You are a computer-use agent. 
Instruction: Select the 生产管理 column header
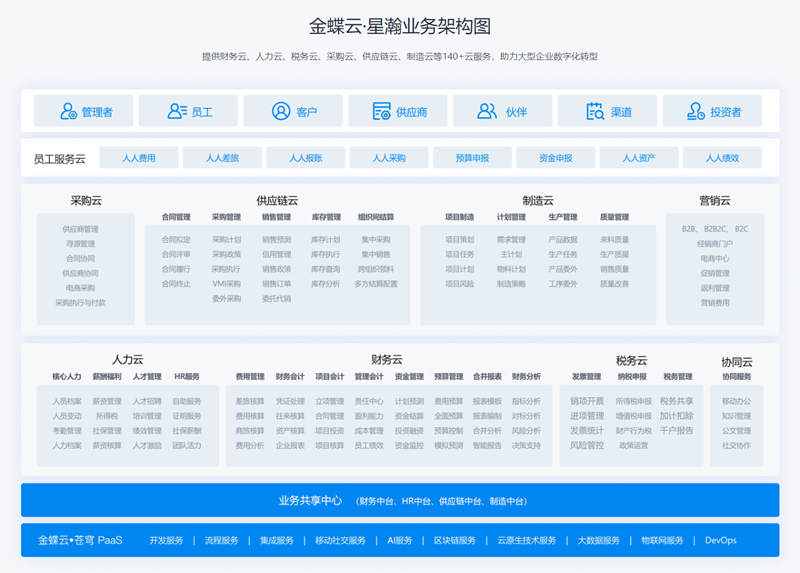[x=563, y=217]
